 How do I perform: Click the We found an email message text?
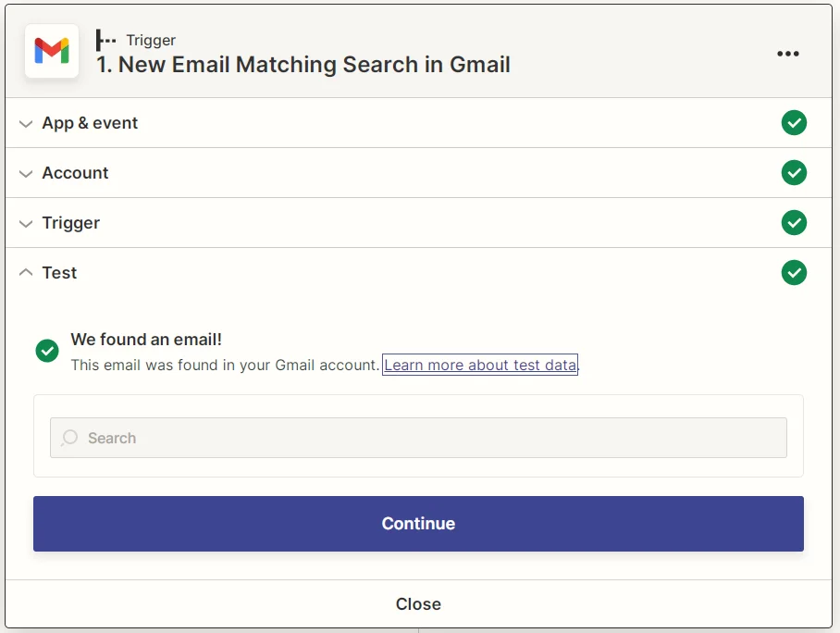click(x=145, y=340)
